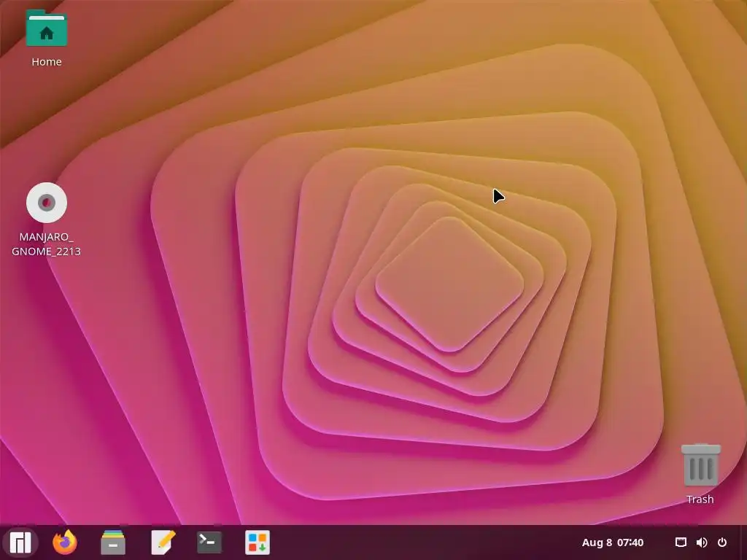The height and width of the screenshot is (560, 747).
Task: Open the file manager from taskbar
Action: 113,542
